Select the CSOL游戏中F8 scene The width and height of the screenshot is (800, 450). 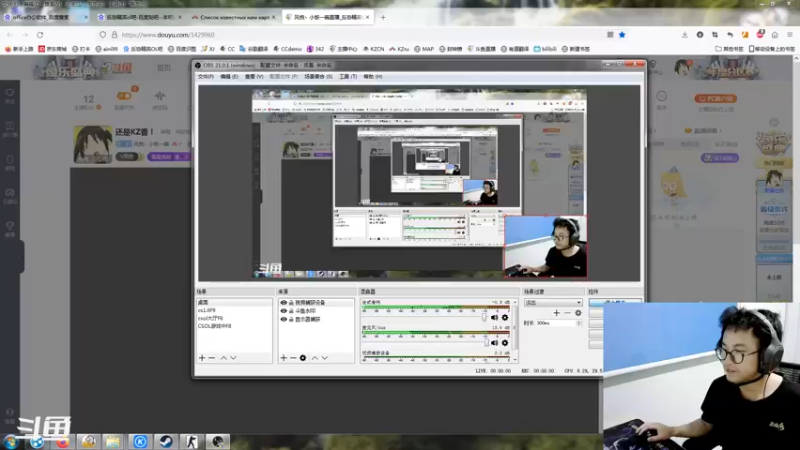(234, 326)
